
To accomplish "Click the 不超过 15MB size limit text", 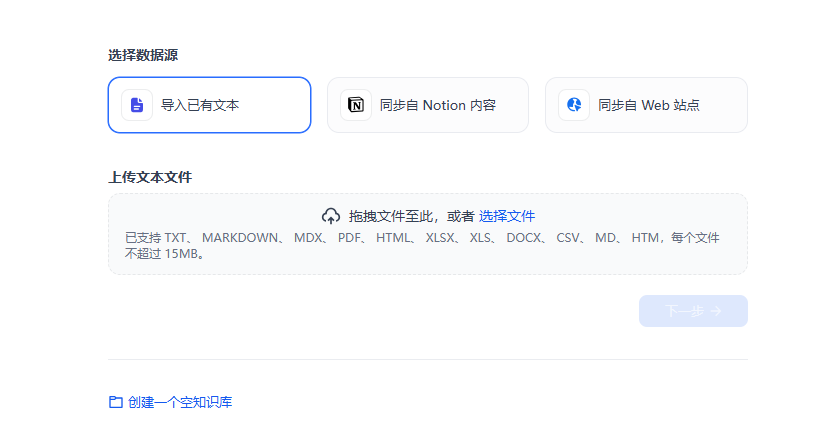I will tap(164, 254).
